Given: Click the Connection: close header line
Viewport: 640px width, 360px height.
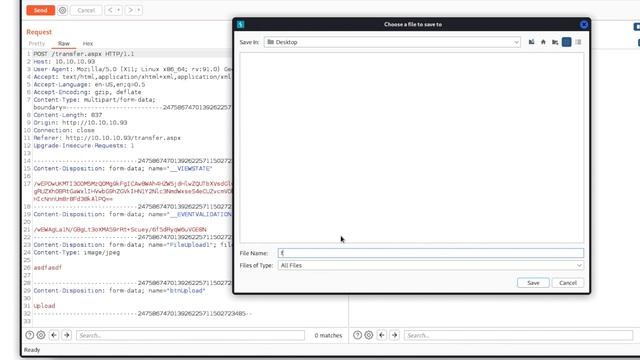Looking at the screenshot, I should coord(64,130).
